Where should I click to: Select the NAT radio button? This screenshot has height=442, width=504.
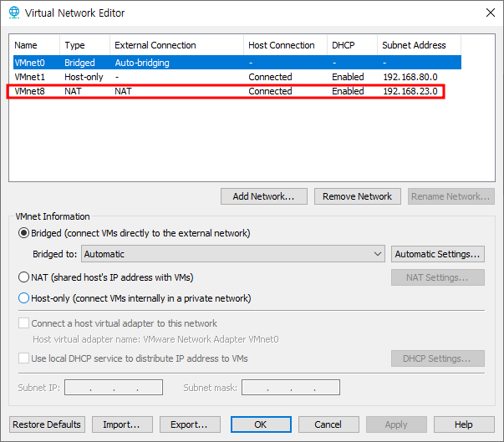click(x=23, y=277)
